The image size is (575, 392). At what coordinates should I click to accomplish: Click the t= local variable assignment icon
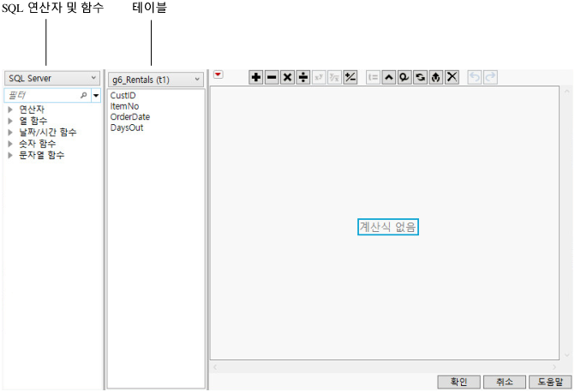pyautogui.click(x=373, y=77)
